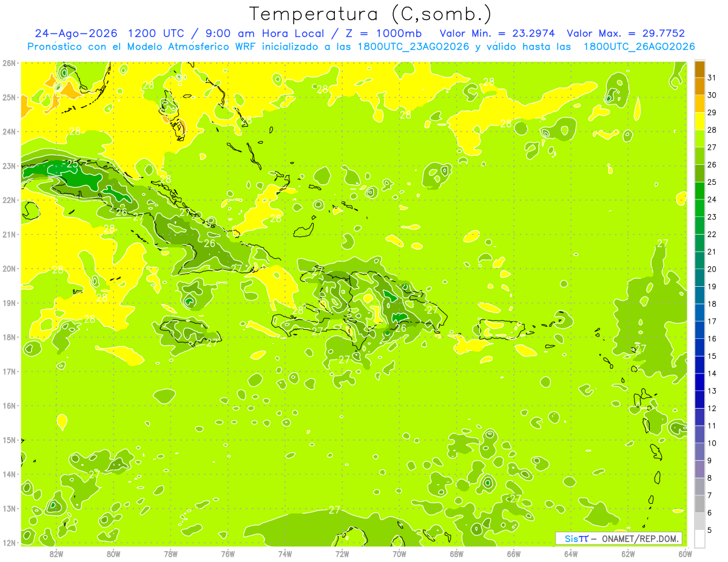Click the 20N latitude axis label

9,269
